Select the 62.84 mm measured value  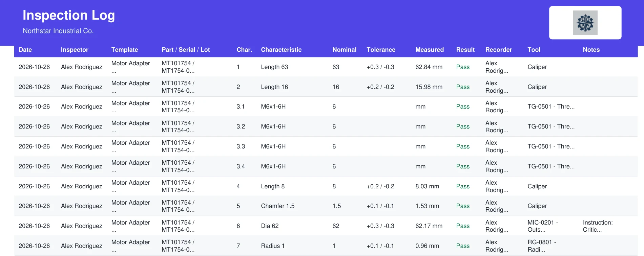point(429,67)
